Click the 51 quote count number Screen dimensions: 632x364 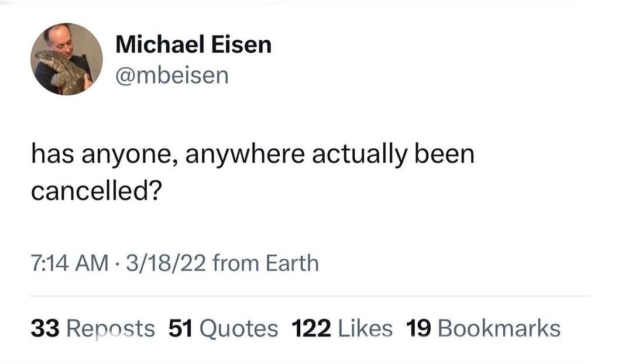click(181, 328)
